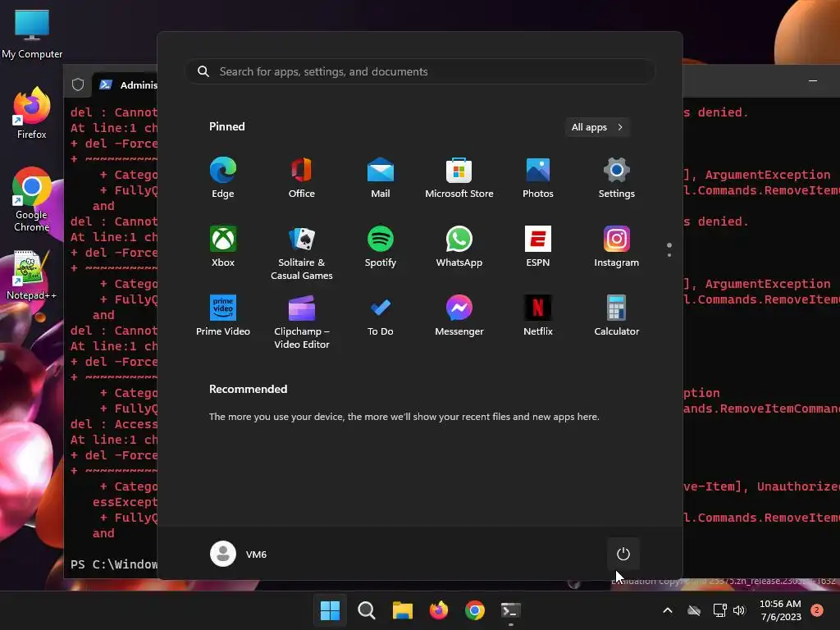Open the Mail app
Image resolution: width=840 pixels, height=630 pixels.
coord(381,178)
